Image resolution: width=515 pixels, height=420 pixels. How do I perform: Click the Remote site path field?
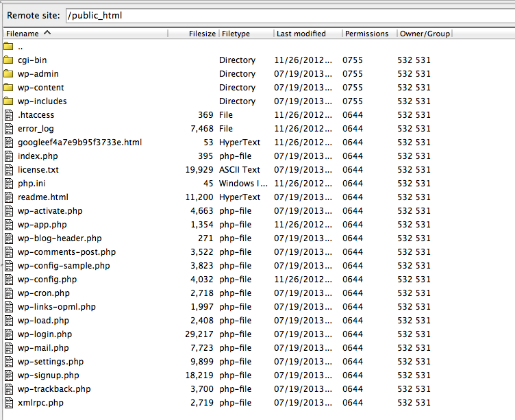pos(290,16)
